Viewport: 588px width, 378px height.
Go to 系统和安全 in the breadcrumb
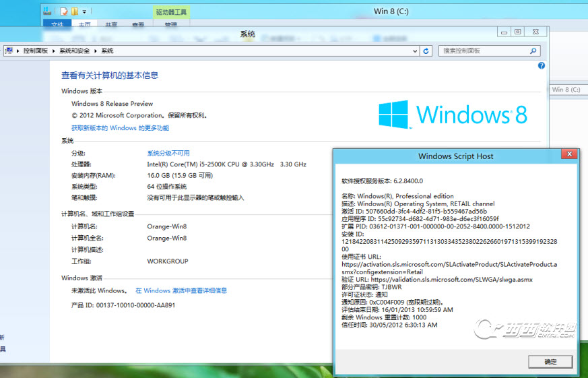coord(74,51)
